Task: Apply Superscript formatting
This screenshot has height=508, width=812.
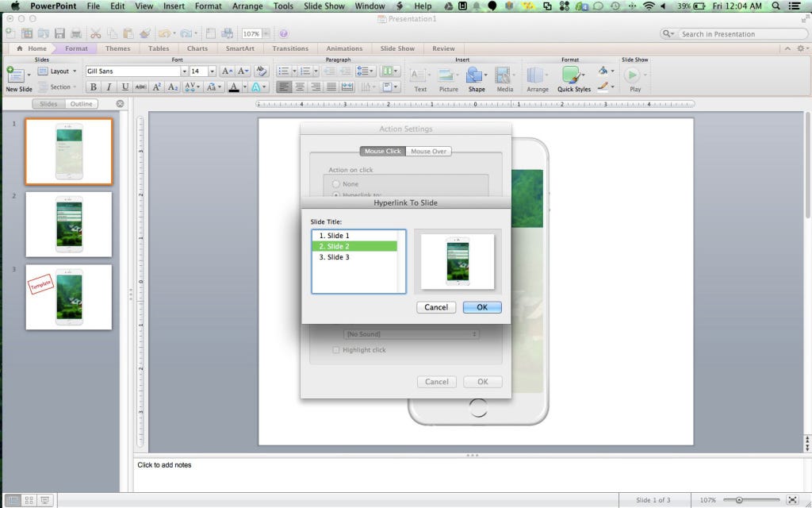Action: click(156, 87)
